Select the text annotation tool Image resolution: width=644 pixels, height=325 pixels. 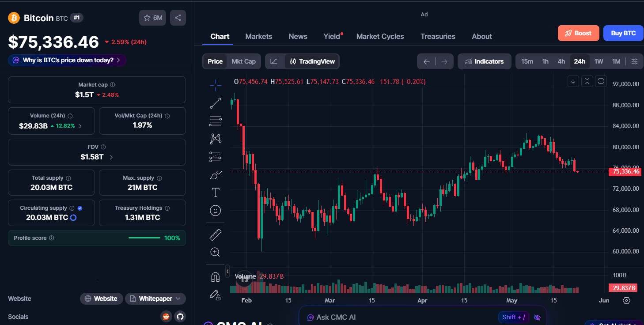pyautogui.click(x=216, y=193)
